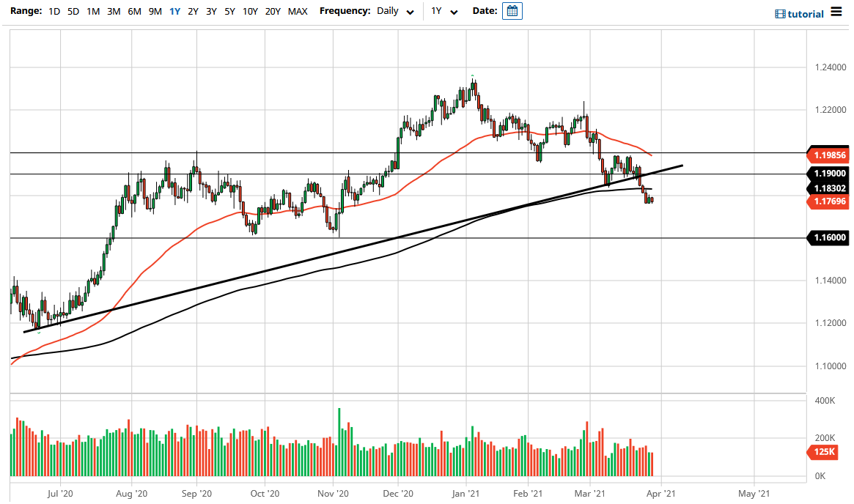Select the 9M range option

click(x=155, y=12)
